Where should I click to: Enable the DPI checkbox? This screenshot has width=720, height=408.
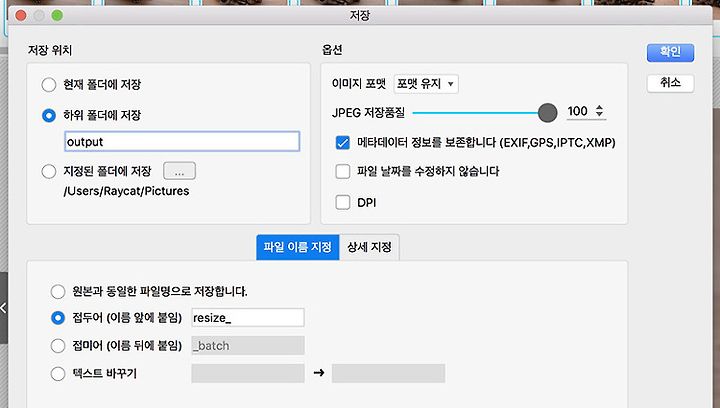point(343,202)
